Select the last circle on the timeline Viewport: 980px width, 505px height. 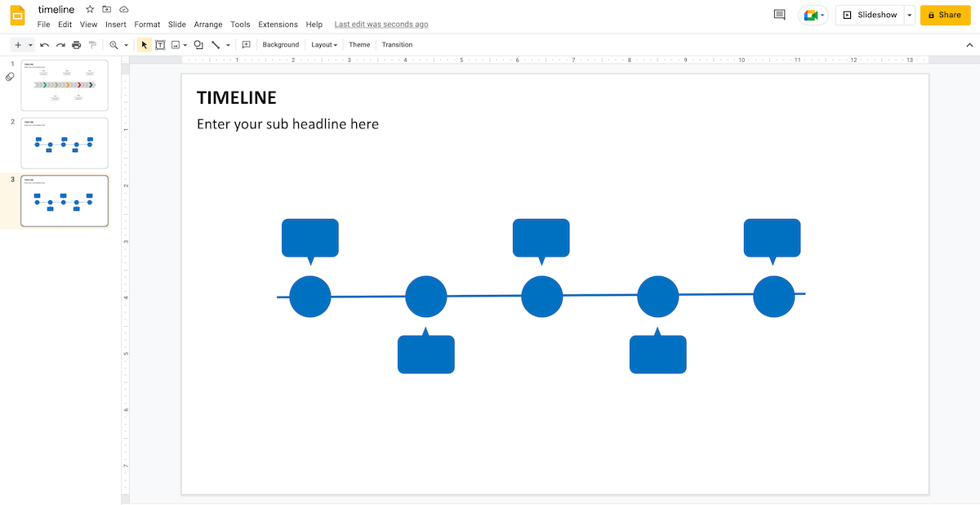774,296
